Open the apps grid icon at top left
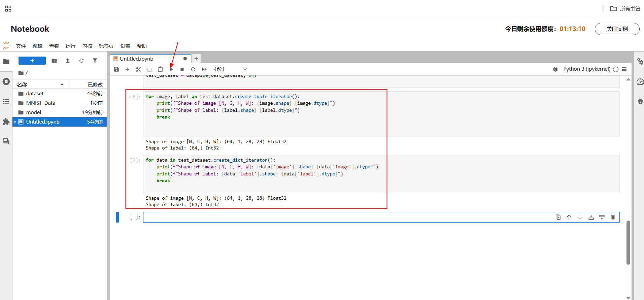The image size is (644, 300). pyautogui.click(x=8, y=8)
